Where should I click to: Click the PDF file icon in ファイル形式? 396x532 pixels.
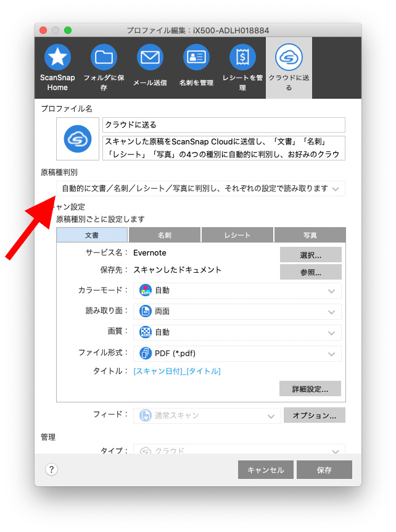[146, 354]
